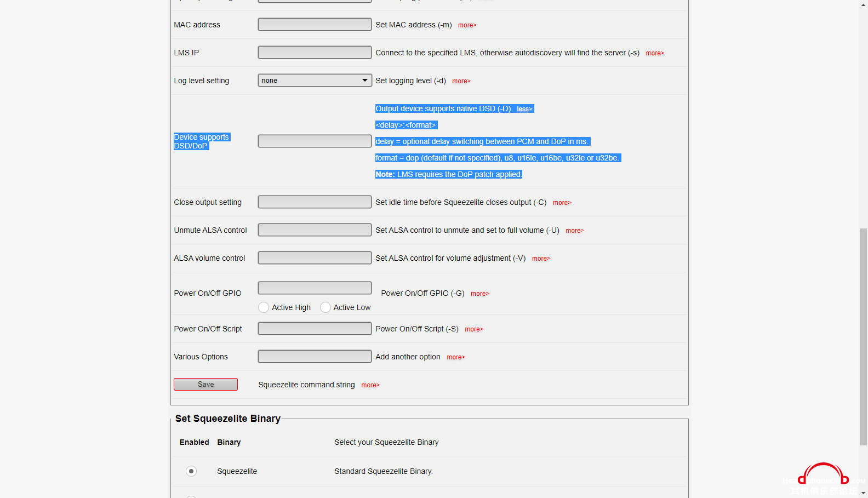Image resolution: width=868 pixels, height=498 pixels.
Task: Click the Close output setting input field
Action: (315, 202)
